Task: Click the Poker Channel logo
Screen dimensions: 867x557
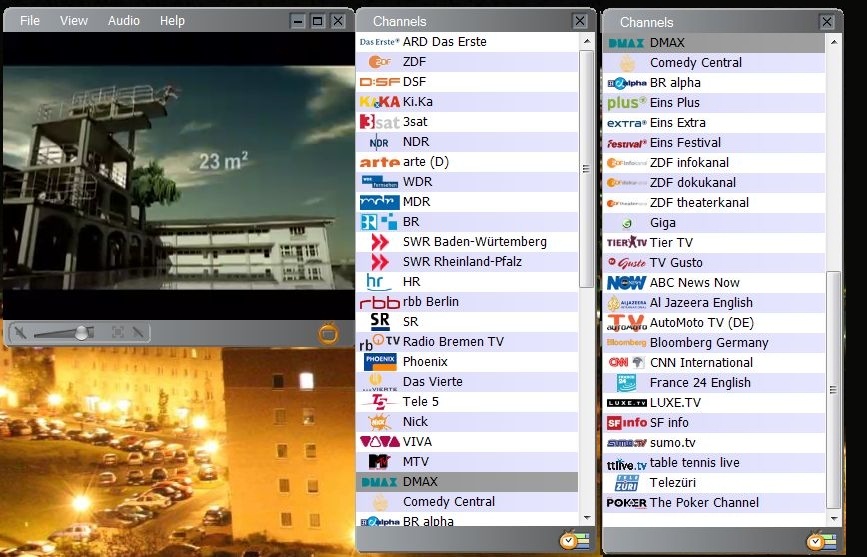Action: 626,503
